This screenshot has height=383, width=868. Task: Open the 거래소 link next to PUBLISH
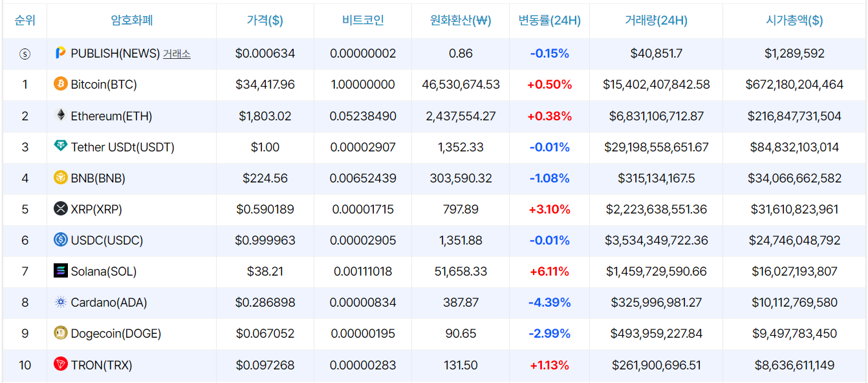point(177,54)
